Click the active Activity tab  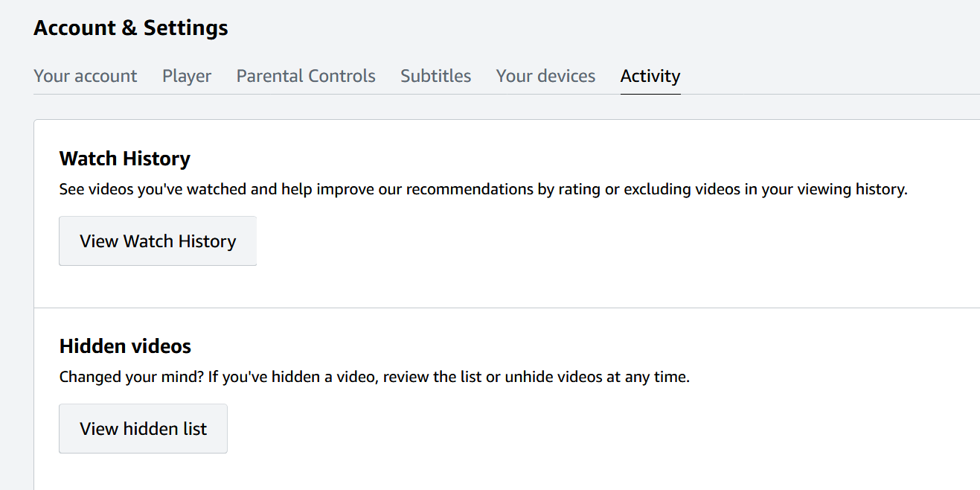click(650, 76)
